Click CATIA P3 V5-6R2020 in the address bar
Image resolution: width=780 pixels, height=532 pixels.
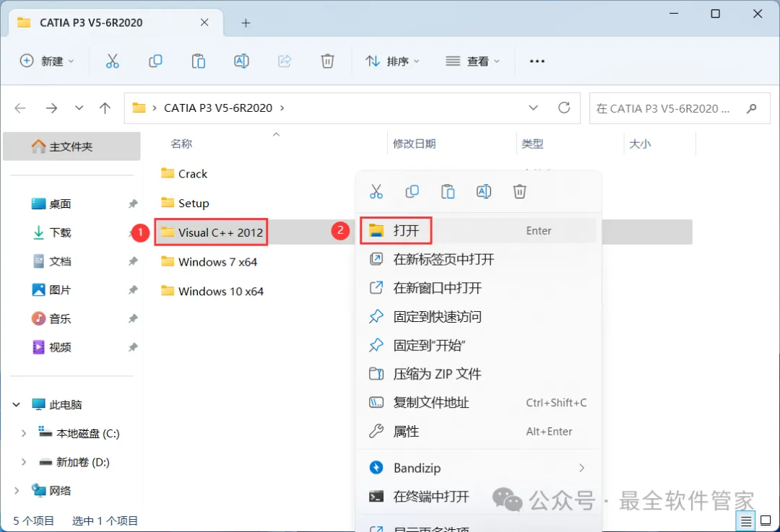(218, 108)
